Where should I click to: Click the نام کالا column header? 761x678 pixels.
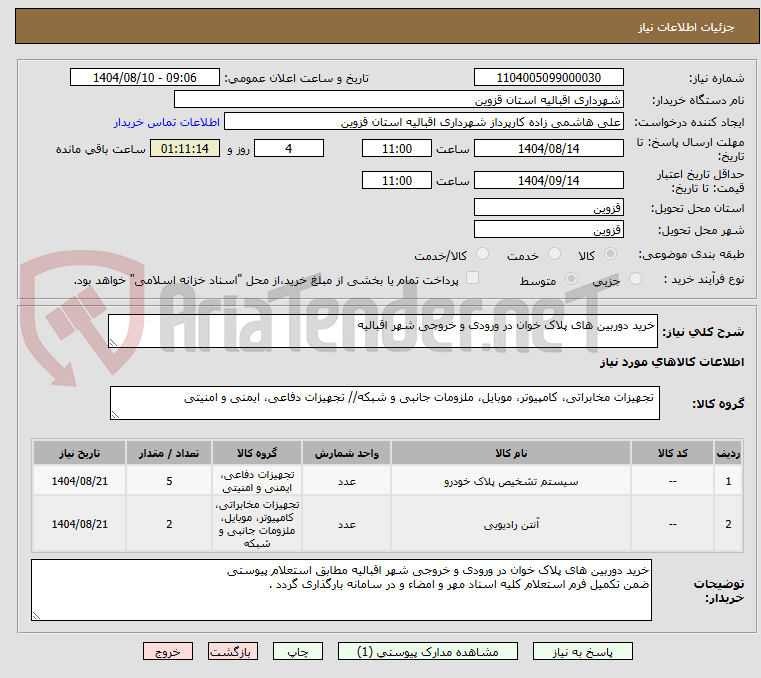pyautogui.click(x=511, y=453)
